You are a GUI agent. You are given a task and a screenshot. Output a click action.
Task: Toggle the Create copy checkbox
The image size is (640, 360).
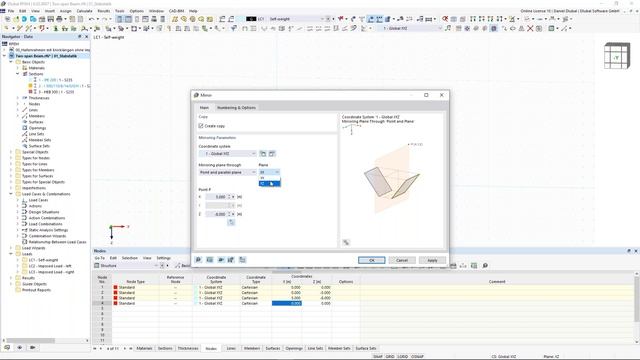click(x=201, y=126)
